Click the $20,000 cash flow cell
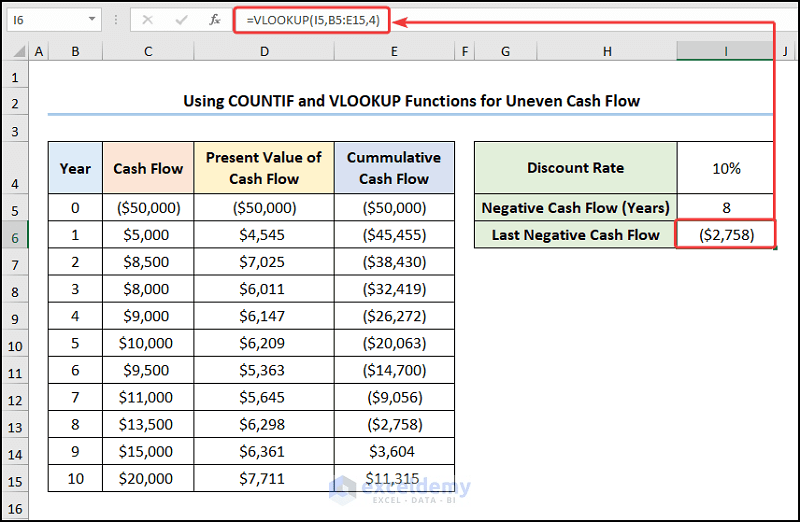 tap(148, 478)
